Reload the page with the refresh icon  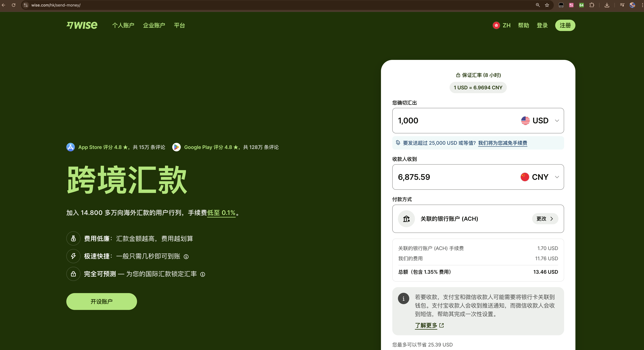click(x=13, y=5)
